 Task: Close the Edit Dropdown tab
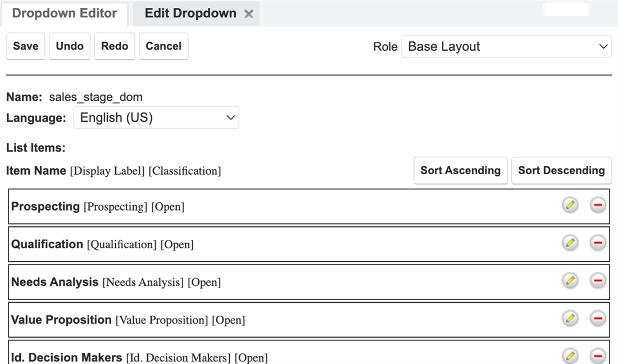[x=249, y=14]
